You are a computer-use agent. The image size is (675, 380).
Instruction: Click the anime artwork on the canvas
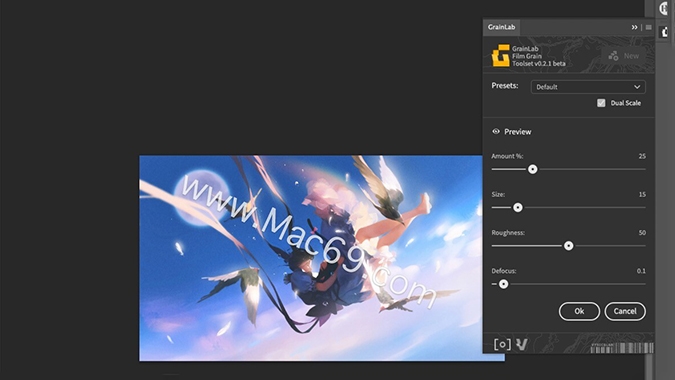point(311,258)
